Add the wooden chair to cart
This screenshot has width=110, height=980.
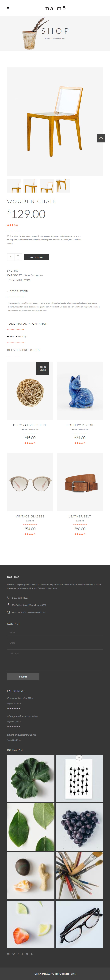(36, 257)
